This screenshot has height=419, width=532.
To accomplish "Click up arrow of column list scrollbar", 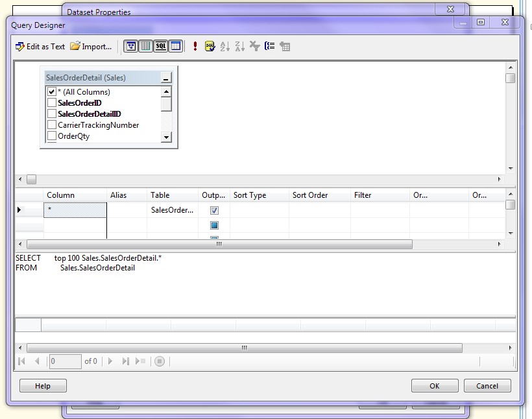I will [x=166, y=91].
